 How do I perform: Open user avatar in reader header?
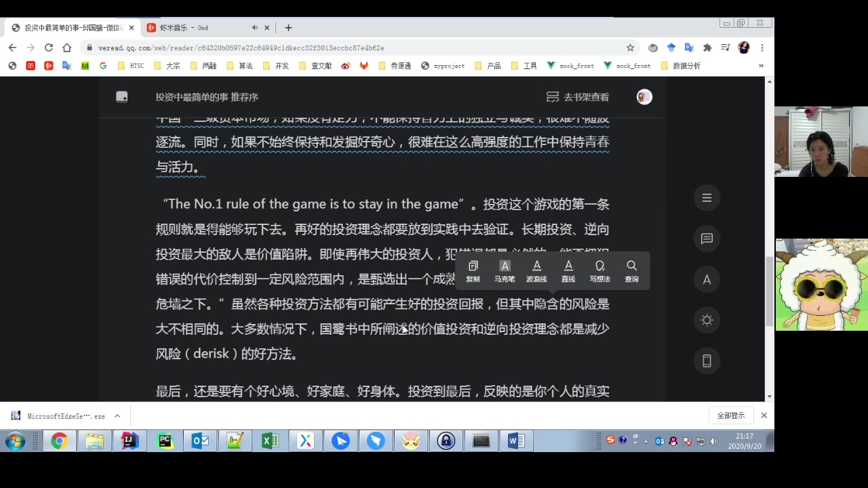(x=644, y=97)
